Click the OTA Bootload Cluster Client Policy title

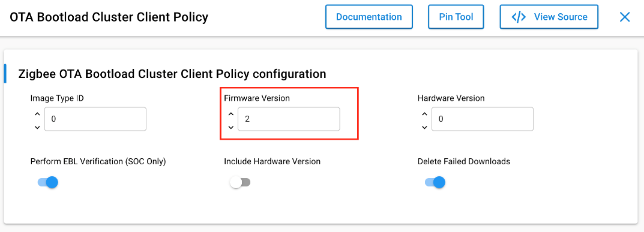point(109,17)
